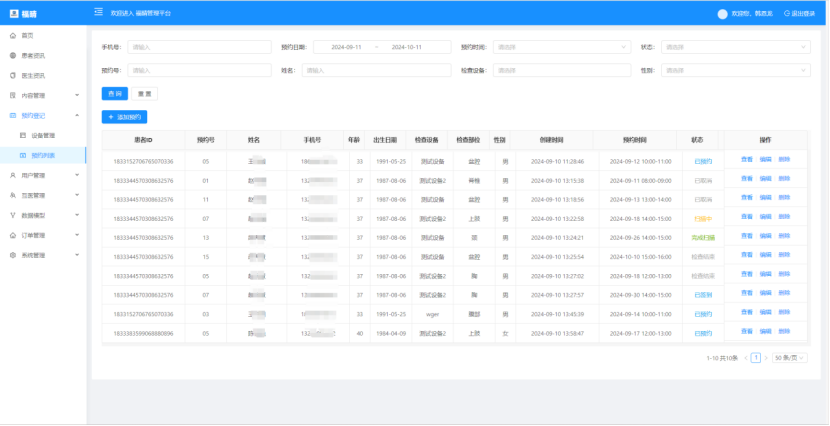Open 患者资讯 via its globe icon
This screenshot has width=830, height=426.
12,55
